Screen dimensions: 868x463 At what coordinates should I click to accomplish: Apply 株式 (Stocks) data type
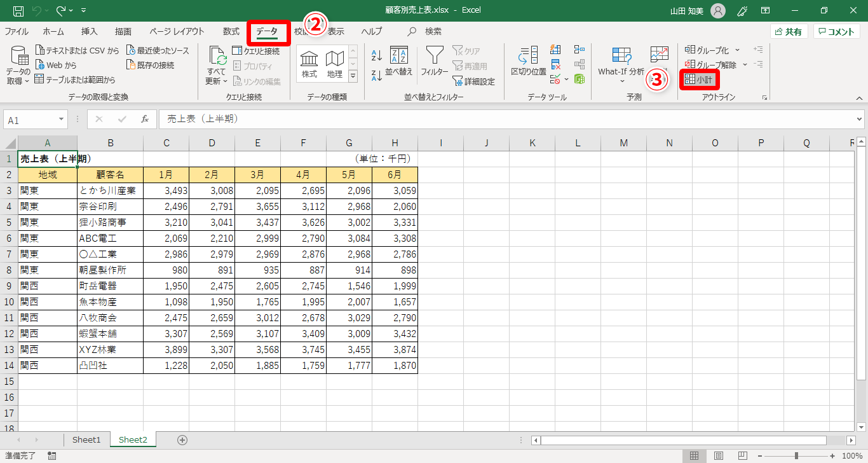[309, 64]
